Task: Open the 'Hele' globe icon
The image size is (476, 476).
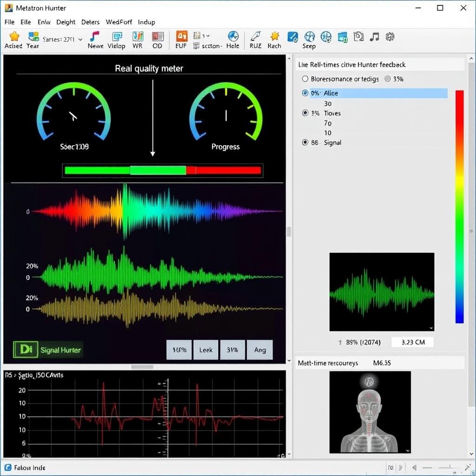Action: click(233, 37)
